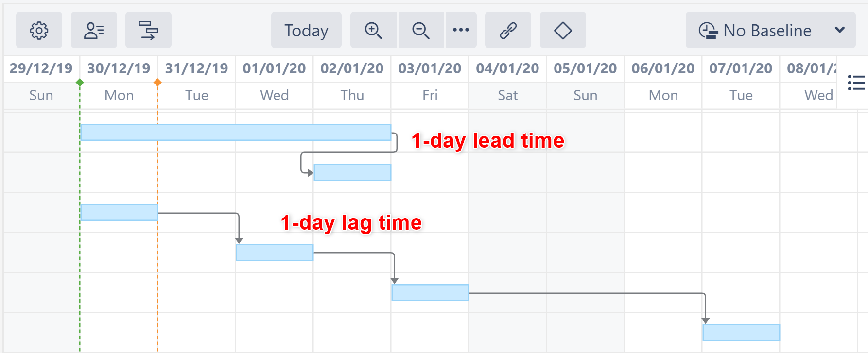Select the task bar on Wednesday 01/01

tap(275, 252)
